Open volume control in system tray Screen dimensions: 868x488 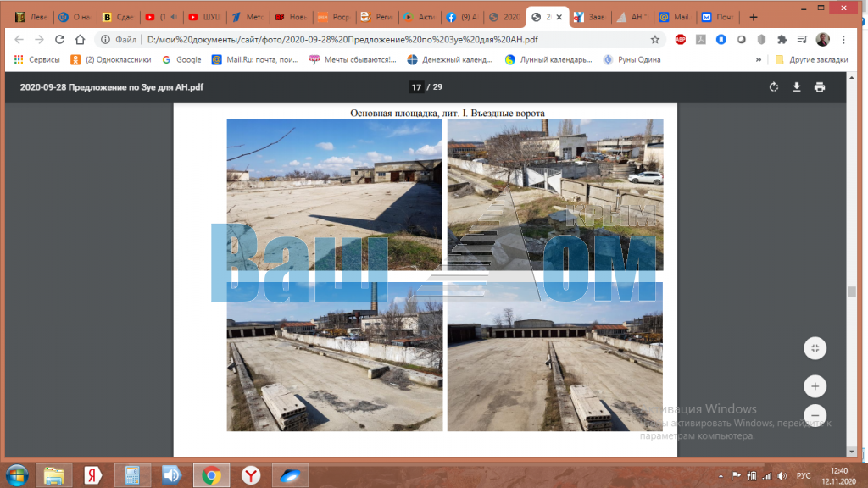782,476
